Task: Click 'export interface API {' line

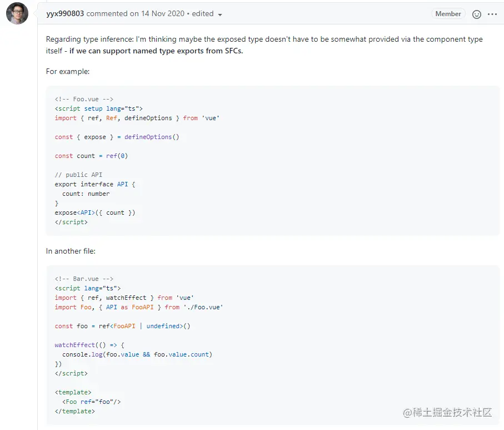Action: click(x=95, y=184)
